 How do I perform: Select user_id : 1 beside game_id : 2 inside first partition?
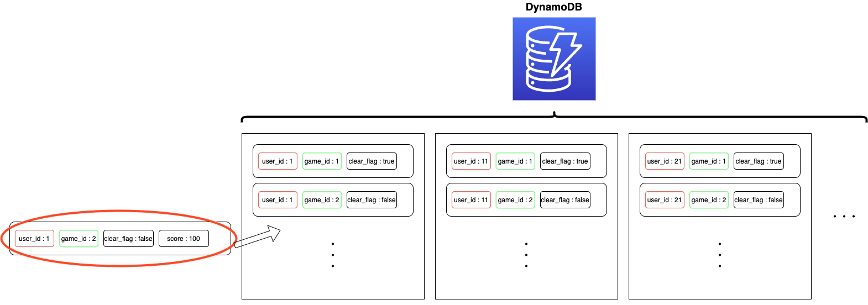(278, 200)
